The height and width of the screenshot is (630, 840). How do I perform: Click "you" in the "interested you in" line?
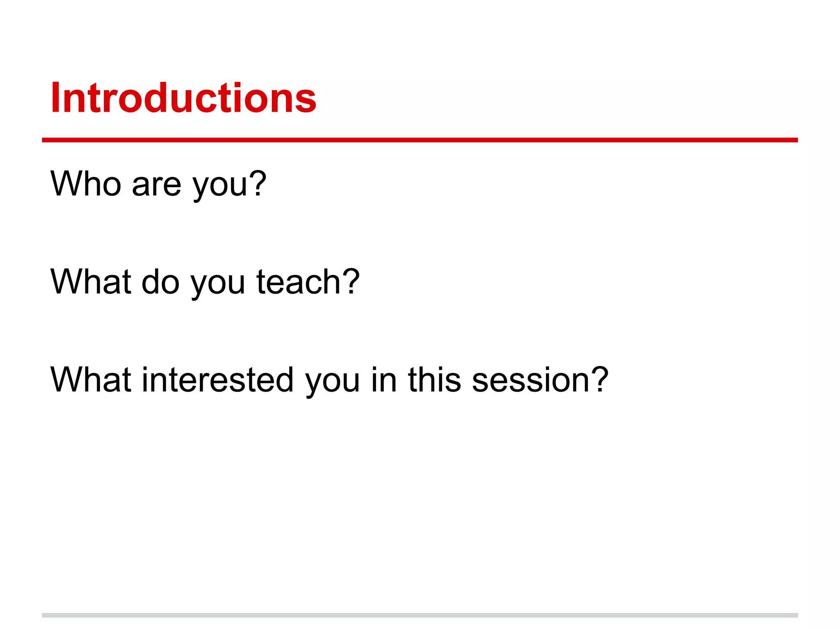(x=332, y=382)
